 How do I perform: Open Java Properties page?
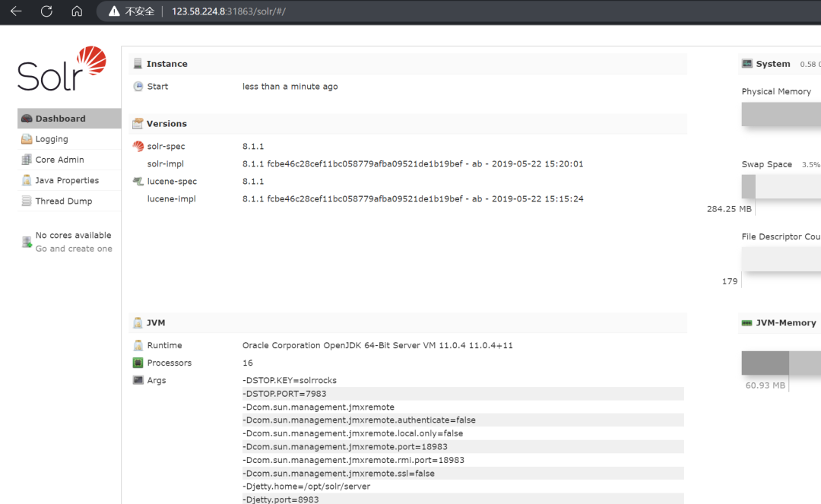(x=69, y=181)
